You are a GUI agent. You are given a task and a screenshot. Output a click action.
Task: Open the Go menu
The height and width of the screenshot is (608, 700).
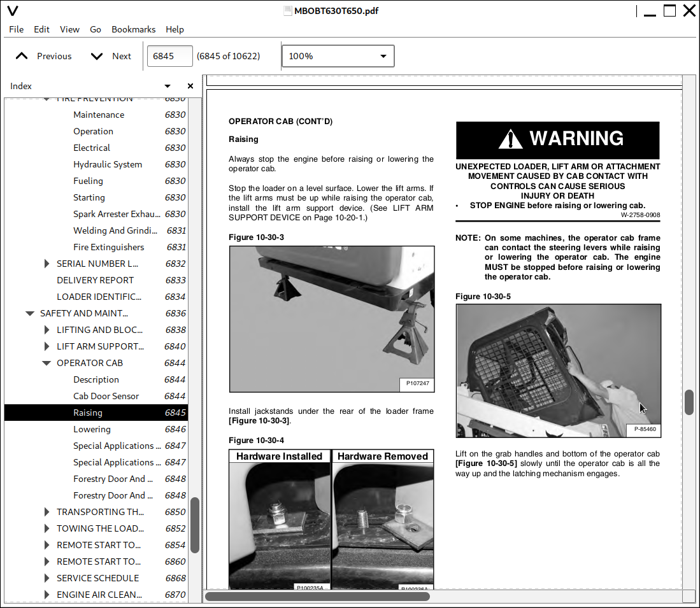pos(96,29)
